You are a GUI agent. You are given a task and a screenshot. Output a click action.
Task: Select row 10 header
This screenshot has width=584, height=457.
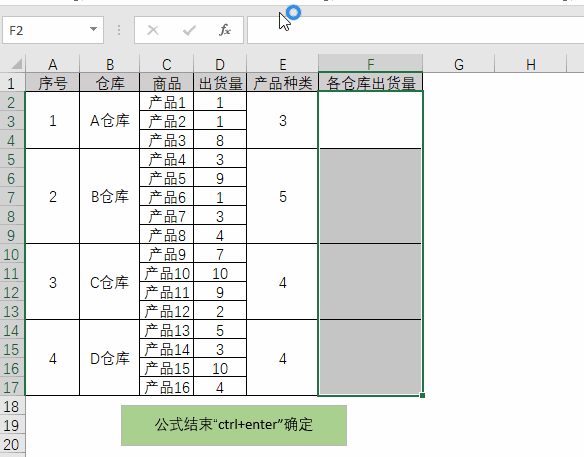(11, 254)
